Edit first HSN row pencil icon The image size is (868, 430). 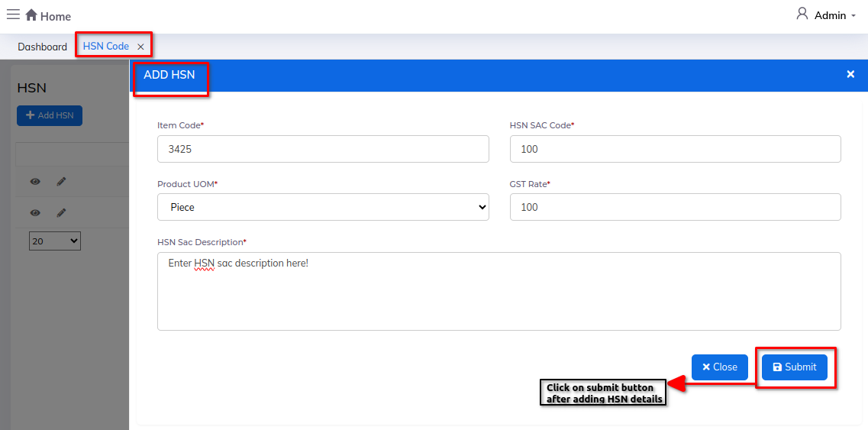pyautogui.click(x=61, y=181)
